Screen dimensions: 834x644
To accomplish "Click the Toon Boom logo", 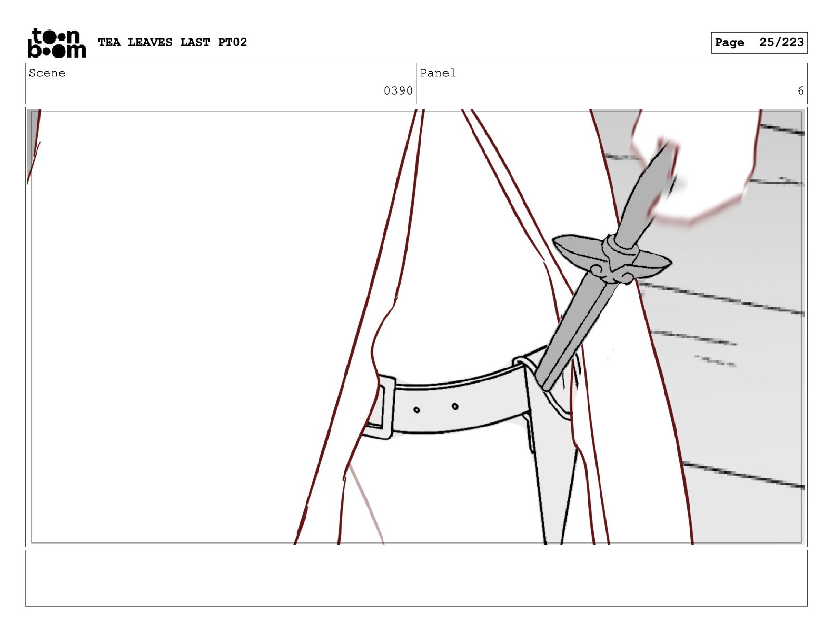I will (x=56, y=43).
